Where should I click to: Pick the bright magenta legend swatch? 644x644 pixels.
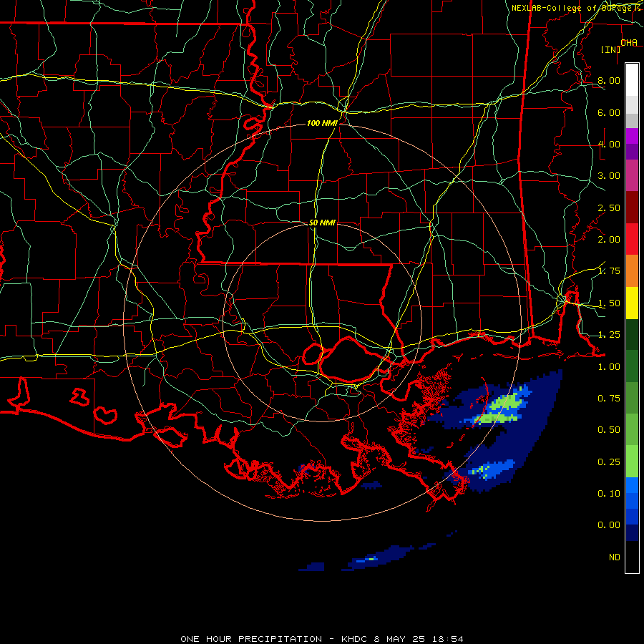point(632,136)
